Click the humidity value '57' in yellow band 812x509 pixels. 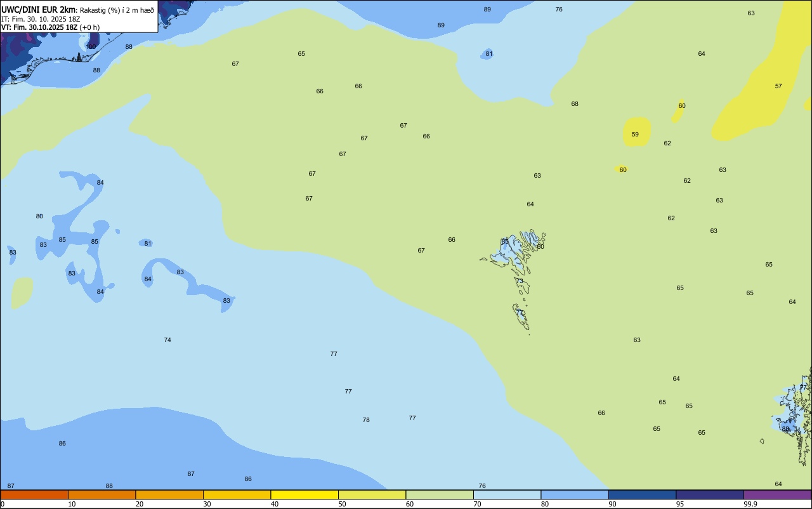click(778, 86)
